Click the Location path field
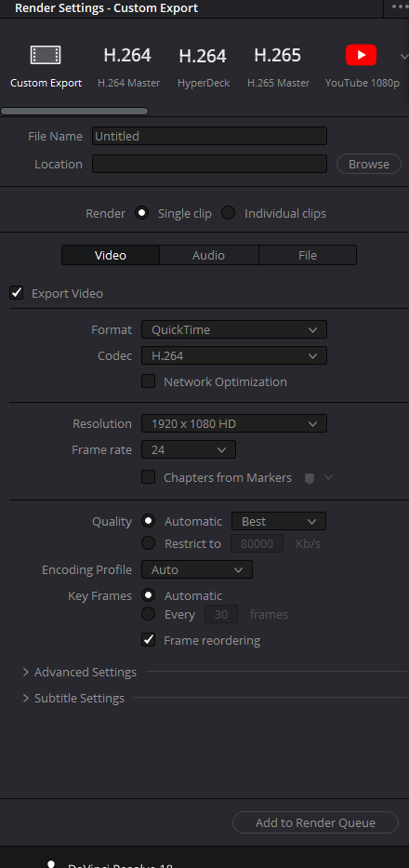409x868 pixels. pos(209,164)
